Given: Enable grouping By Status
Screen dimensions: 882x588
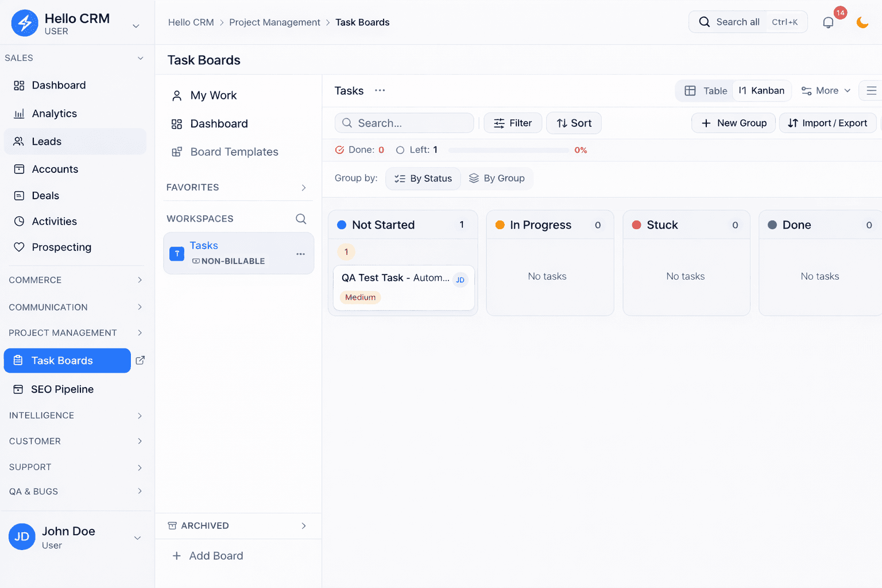Looking at the screenshot, I should [x=423, y=178].
